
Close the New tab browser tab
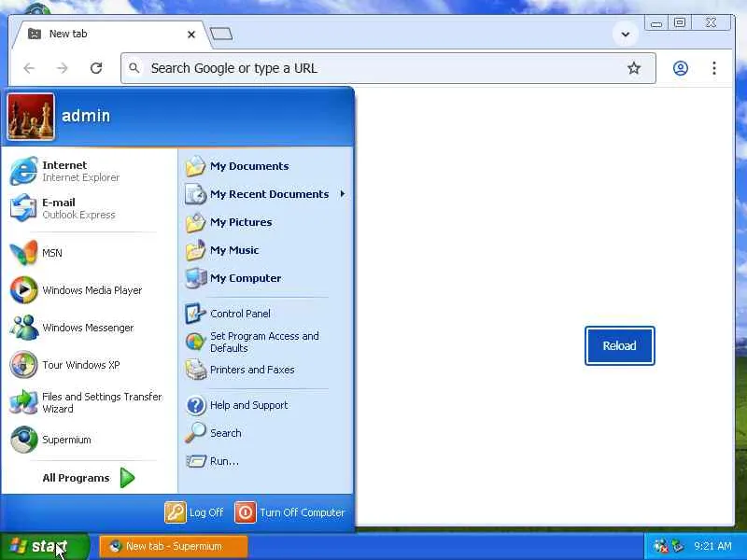tap(191, 35)
